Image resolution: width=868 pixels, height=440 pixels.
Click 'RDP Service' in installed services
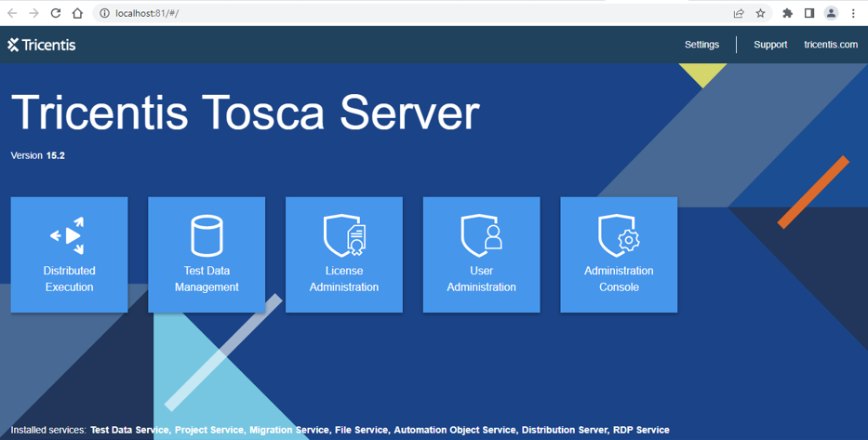click(642, 430)
